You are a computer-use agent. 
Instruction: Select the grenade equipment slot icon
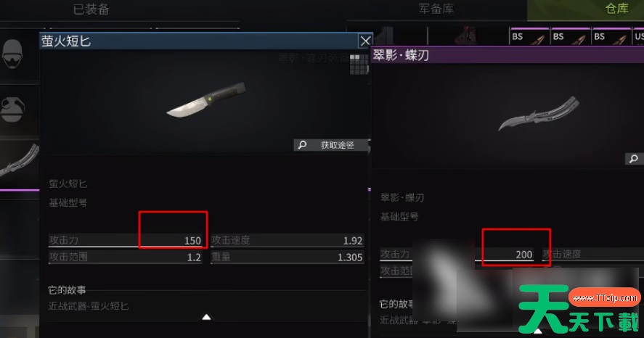tap(13, 109)
